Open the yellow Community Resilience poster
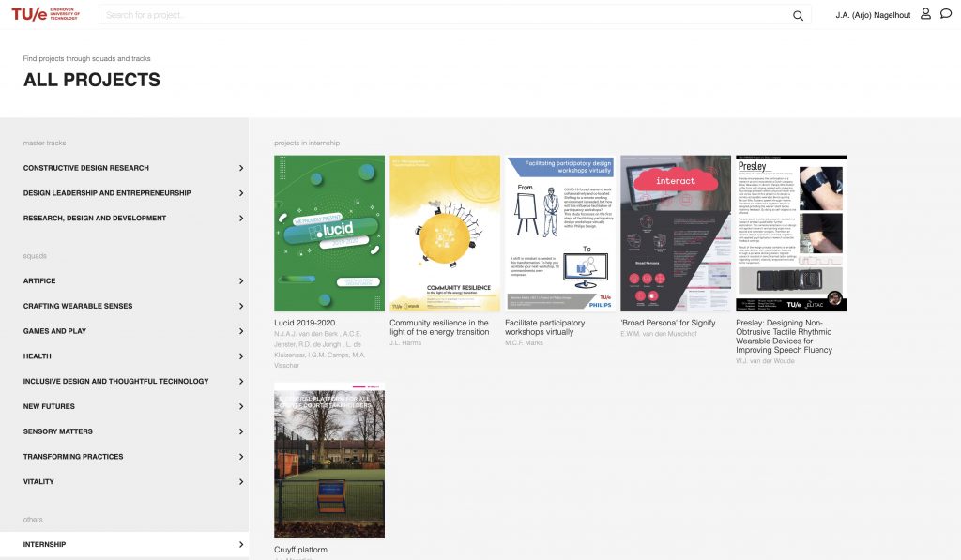The image size is (961, 560). (x=445, y=234)
